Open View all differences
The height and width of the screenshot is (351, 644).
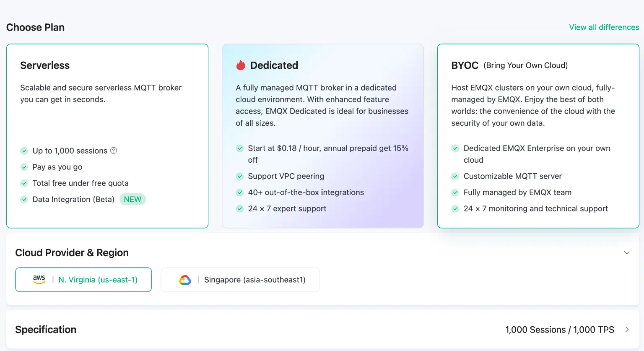point(604,27)
